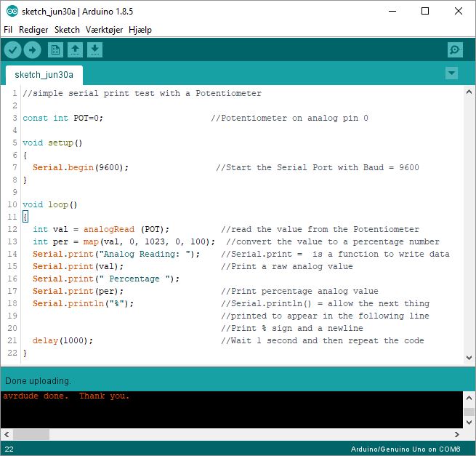Viewport: 476px width, 456px height.
Task: Click 'Serial.print(per);' code line
Action: [x=78, y=292]
